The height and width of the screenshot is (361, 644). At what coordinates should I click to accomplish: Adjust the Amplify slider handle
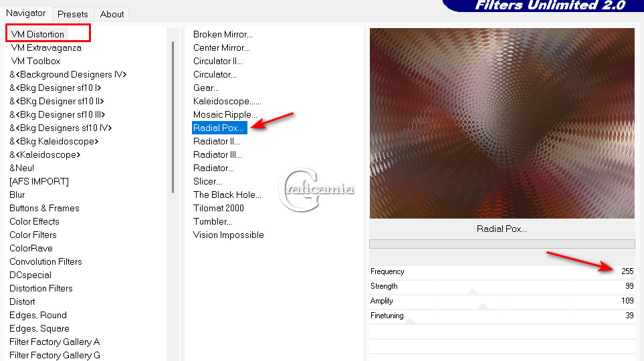point(483,306)
